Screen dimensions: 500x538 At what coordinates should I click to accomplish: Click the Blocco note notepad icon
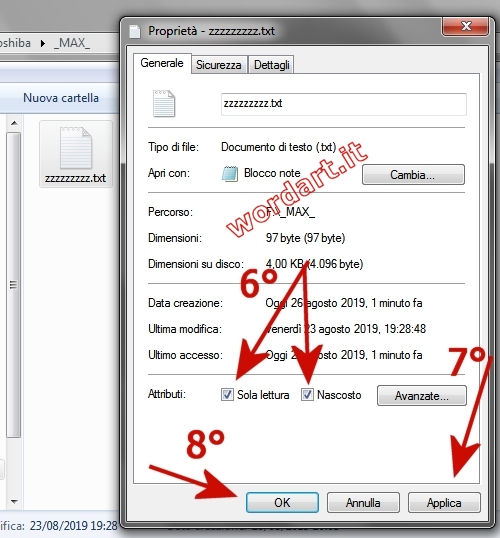230,174
